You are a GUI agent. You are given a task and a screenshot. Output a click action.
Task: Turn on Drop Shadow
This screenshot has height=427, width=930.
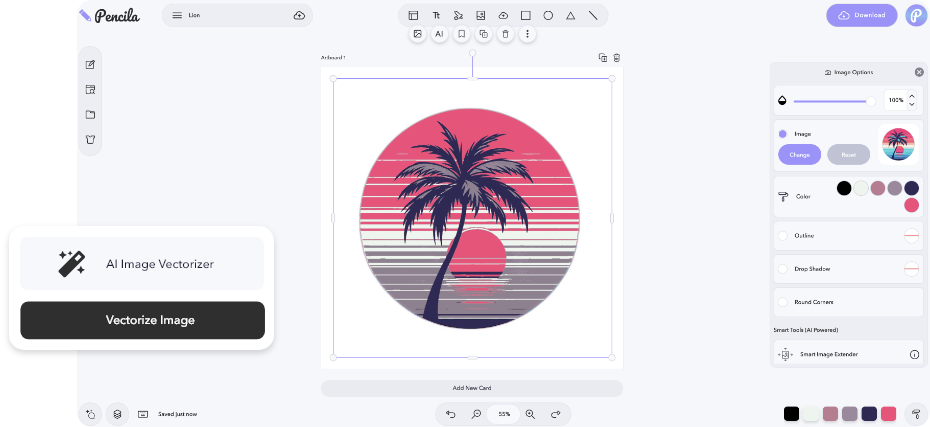pos(783,269)
